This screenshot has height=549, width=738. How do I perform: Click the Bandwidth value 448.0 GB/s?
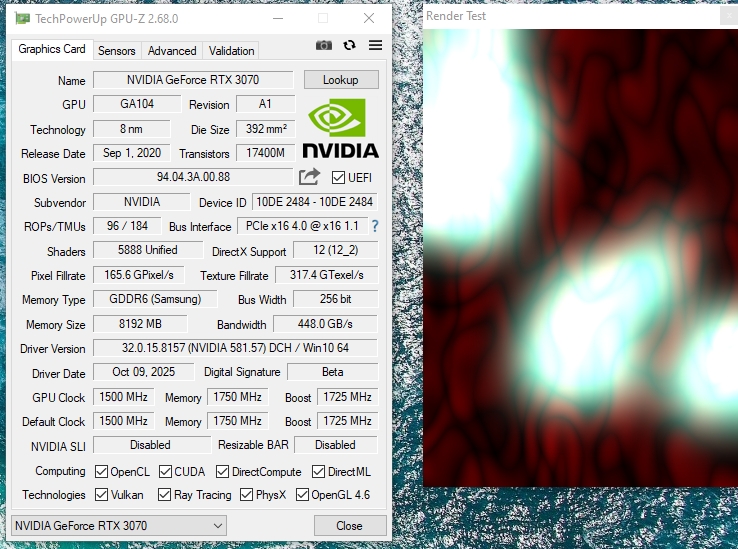click(x=325, y=324)
